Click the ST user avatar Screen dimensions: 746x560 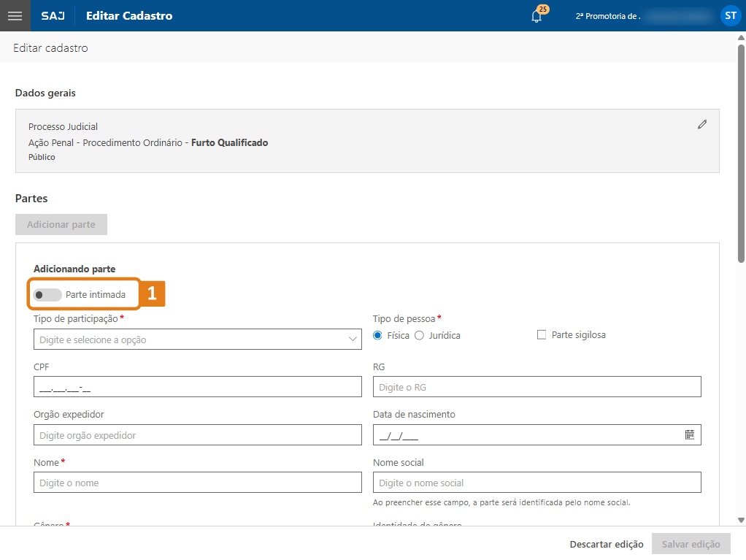pyautogui.click(x=730, y=15)
